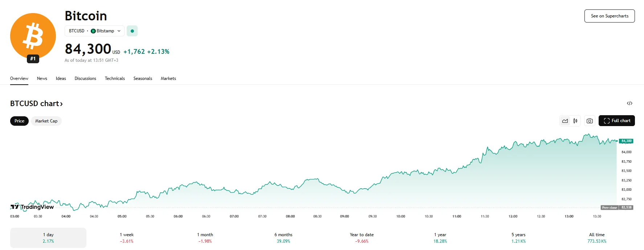Screen dimensions: 644x250
Task: Click the Bitcoin logo icon
Action: [x=33, y=36]
